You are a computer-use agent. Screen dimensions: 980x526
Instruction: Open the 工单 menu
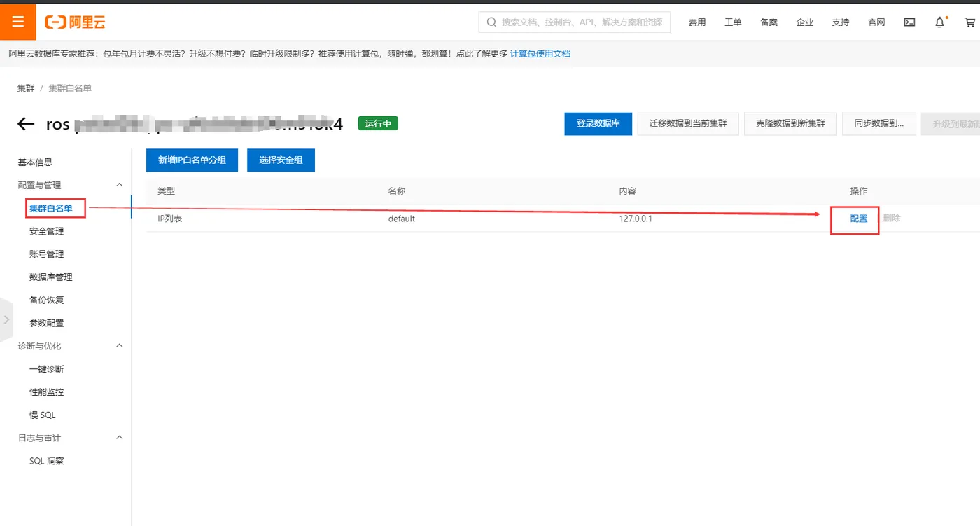(733, 22)
